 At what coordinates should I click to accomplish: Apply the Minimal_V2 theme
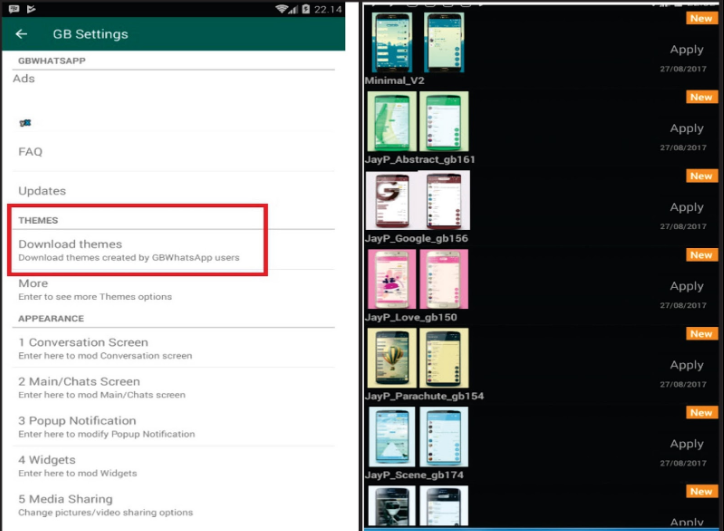coord(687,49)
